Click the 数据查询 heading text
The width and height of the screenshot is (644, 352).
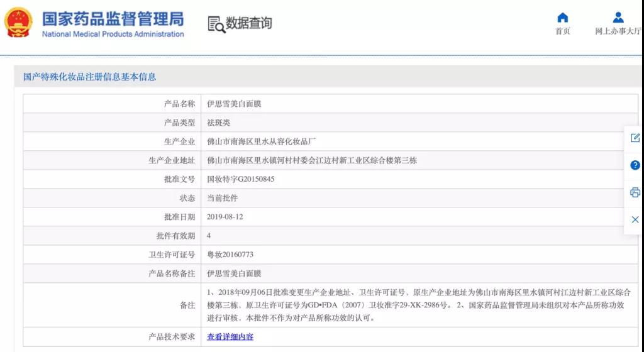tap(249, 23)
